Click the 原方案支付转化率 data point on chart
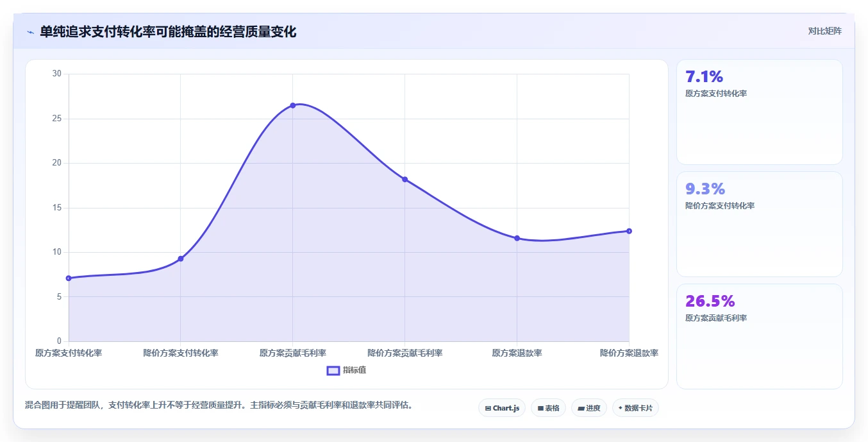This screenshot has width=868, height=442. click(x=69, y=278)
